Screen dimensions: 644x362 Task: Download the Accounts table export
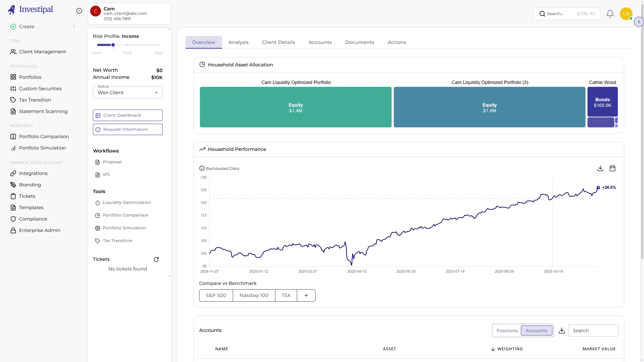coord(561,330)
